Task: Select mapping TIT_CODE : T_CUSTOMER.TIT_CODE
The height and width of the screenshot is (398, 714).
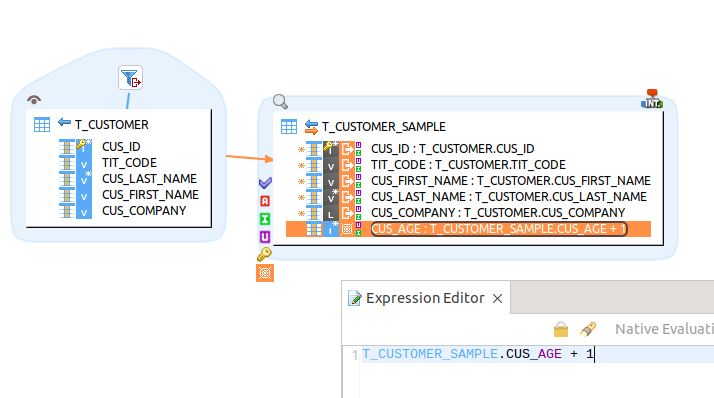Action: tap(468, 165)
